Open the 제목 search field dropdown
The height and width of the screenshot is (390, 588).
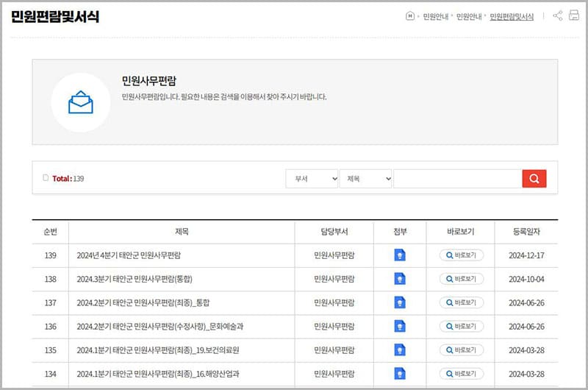point(365,179)
